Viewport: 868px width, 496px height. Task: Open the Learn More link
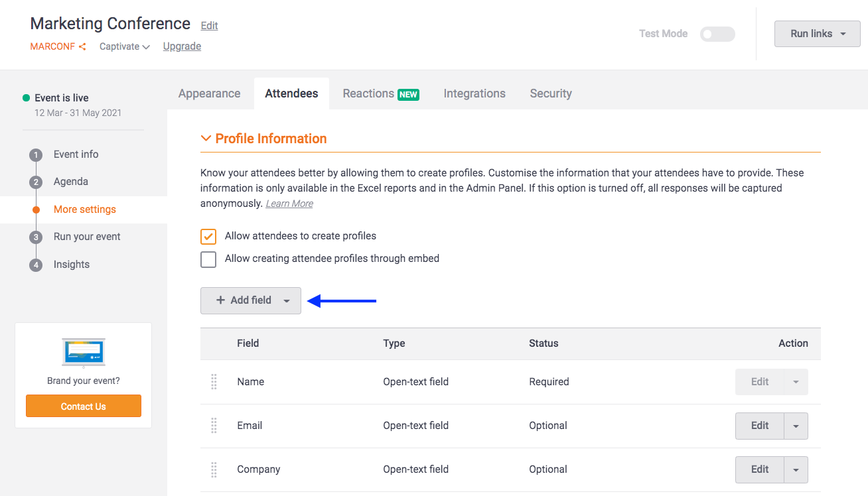point(289,203)
